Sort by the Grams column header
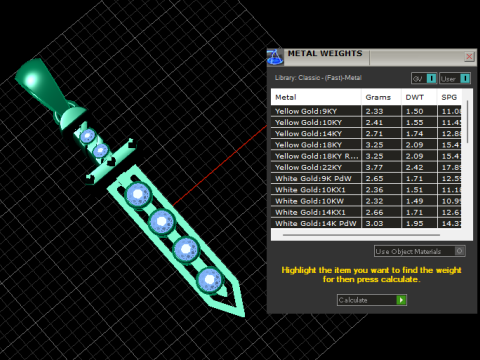The width and height of the screenshot is (480, 360). pos(381,97)
